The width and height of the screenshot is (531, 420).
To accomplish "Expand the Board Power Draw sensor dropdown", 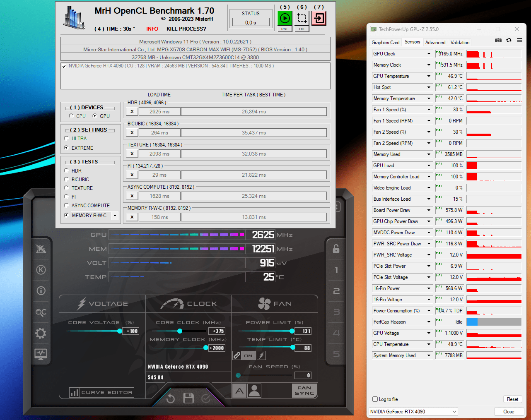I will click(429, 210).
